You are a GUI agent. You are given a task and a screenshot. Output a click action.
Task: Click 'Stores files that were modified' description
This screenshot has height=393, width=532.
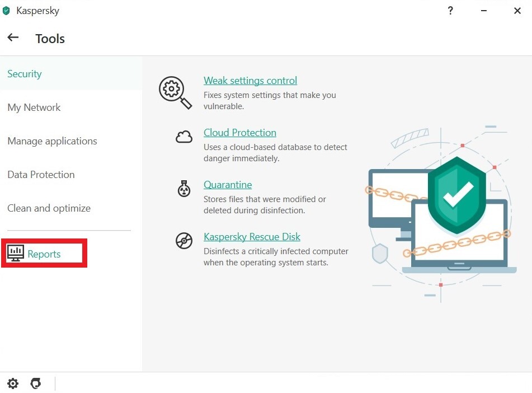265,204
